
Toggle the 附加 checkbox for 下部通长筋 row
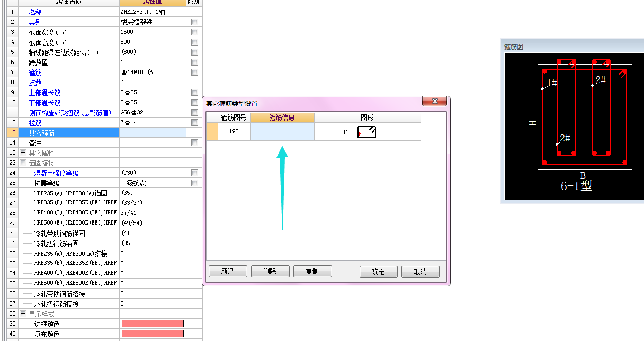194,103
